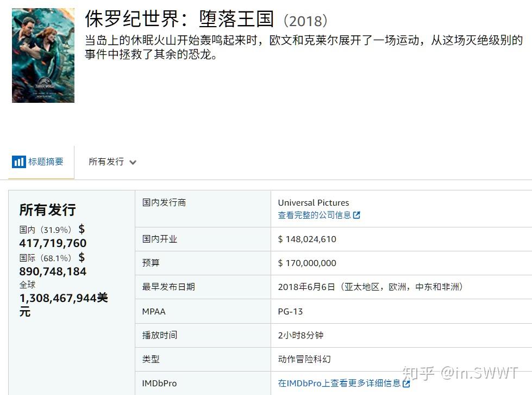Select the 所有发行 tab label
532x395 pixels.
click(106, 162)
